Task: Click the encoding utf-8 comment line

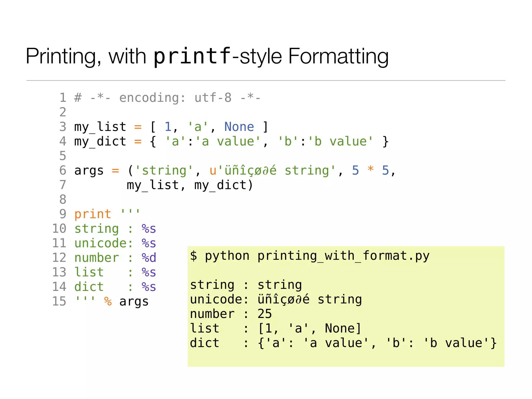Action: (167, 98)
